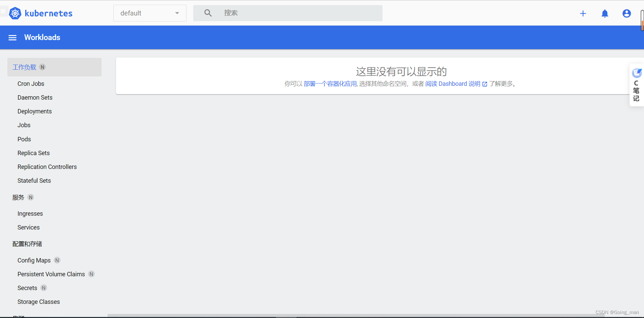Open Stateful Sets in the sidebar
644x318 pixels.
pyautogui.click(x=34, y=181)
